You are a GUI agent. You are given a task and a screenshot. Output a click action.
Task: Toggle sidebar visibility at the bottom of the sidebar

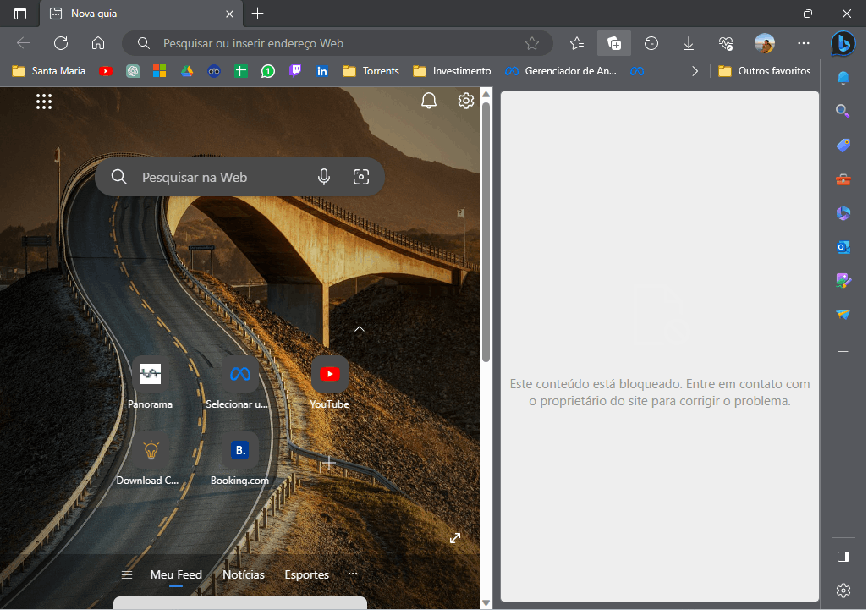[843, 557]
